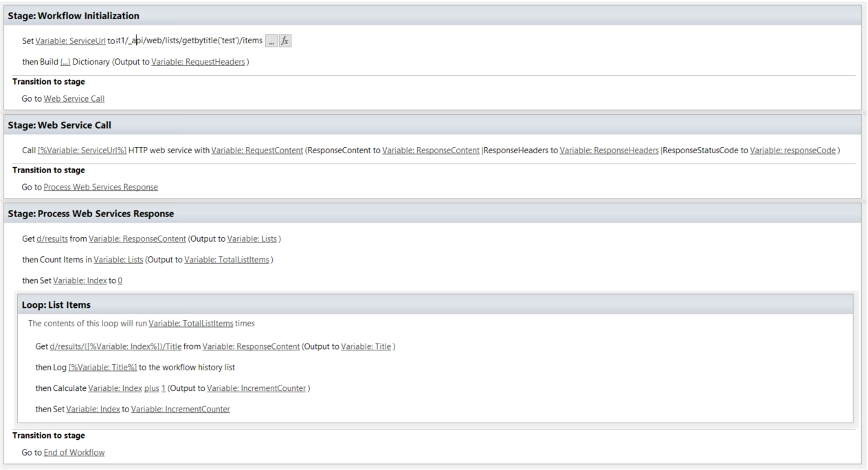Click [%Variable: Title%] log message link
Viewport: 868px width, 470px height.
tap(102, 367)
